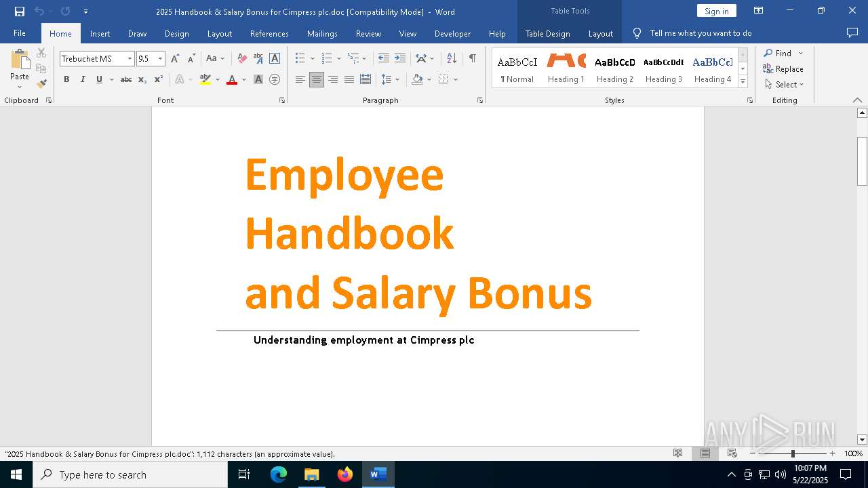Click the Format Painter brush icon
The height and width of the screenshot is (488, 868).
(41, 84)
